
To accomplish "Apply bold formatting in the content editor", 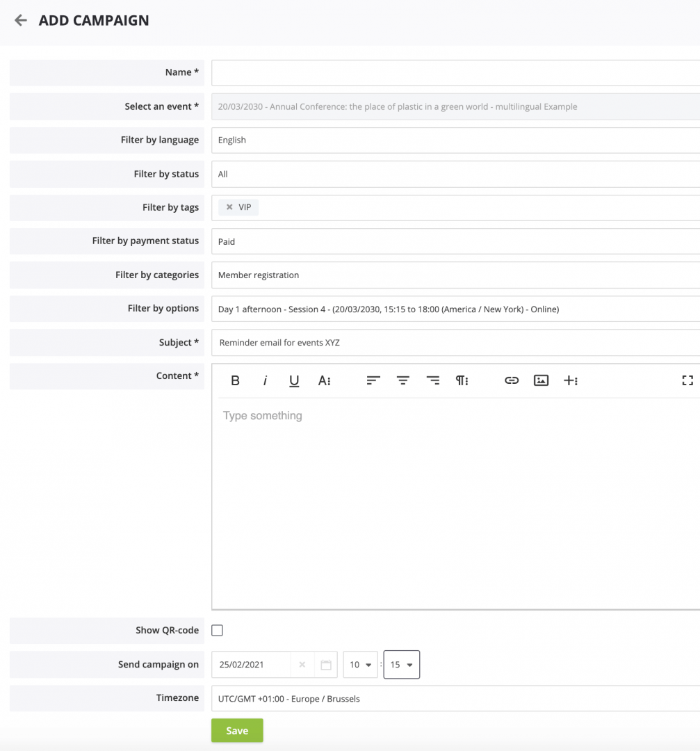I will pyautogui.click(x=235, y=380).
